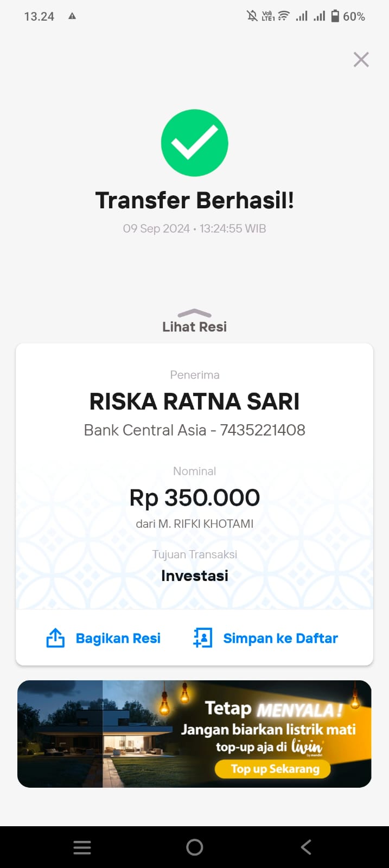This screenshot has height=868, width=389.
Task: Tap the Android back arrow
Action: point(306,847)
